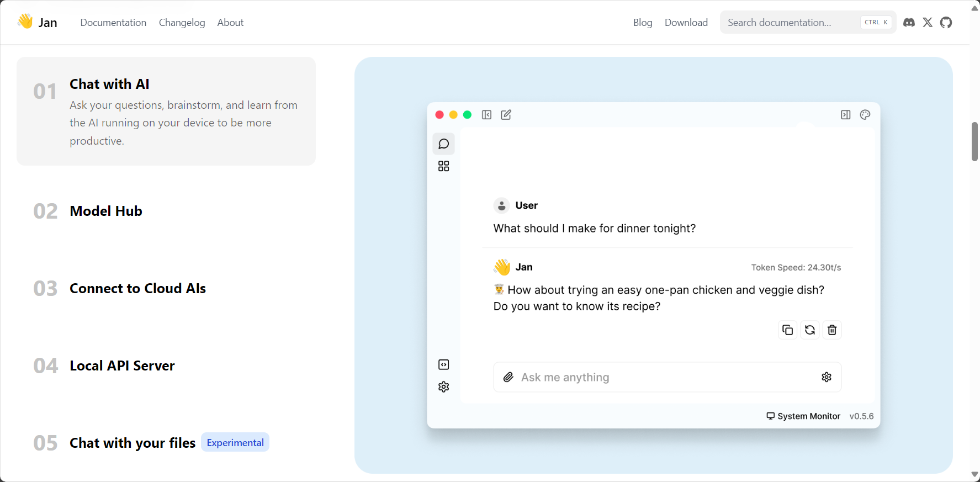Open chat input settings gear icon
Viewport: 980px width, 482px height.
coord(827,377)
